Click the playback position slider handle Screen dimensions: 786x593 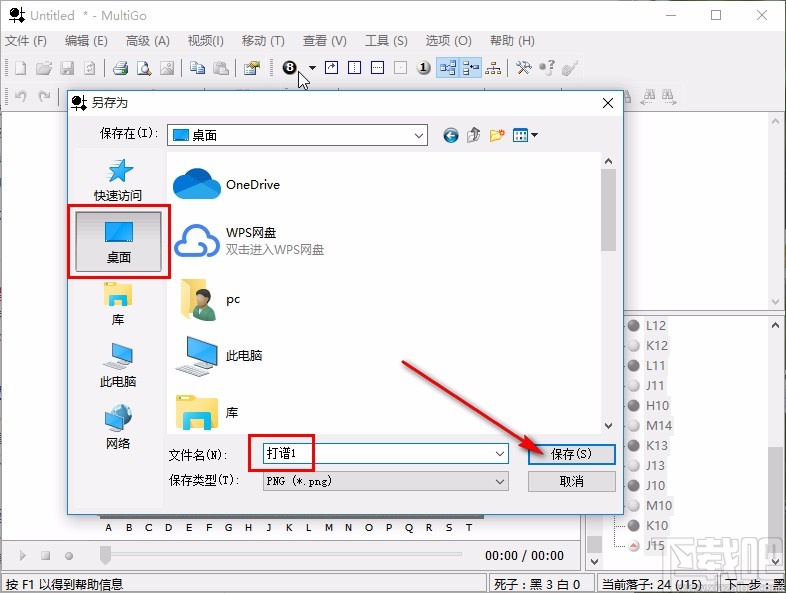105,555
